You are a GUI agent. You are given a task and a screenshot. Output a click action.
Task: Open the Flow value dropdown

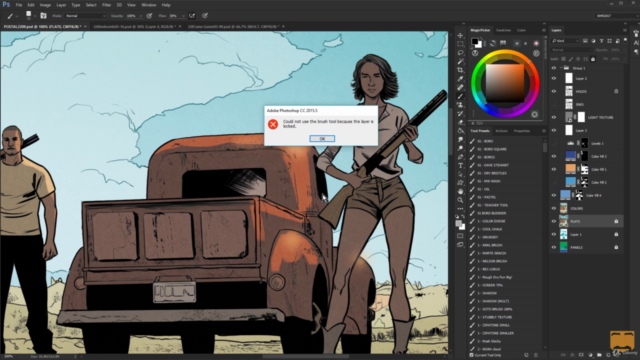click(x=182, y=16)
